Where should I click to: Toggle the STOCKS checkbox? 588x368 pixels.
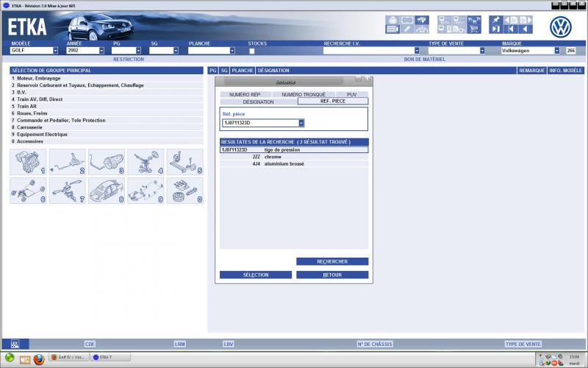[x=252, y=51]
